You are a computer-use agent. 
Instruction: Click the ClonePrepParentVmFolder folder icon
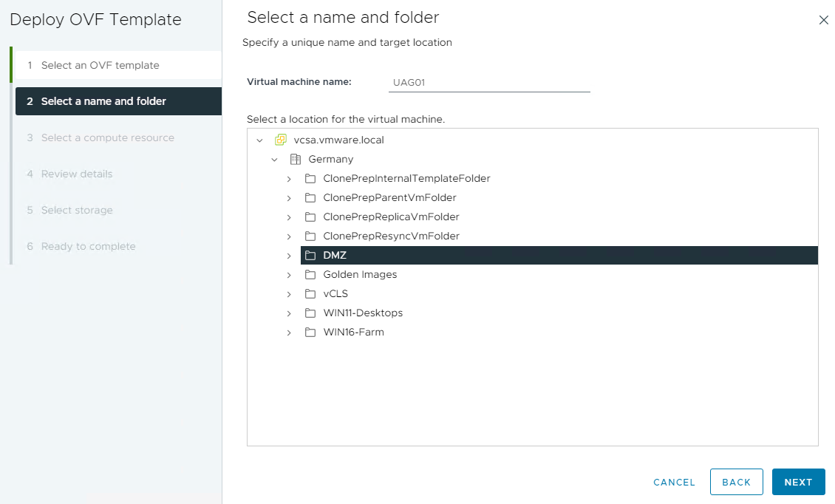[x=310, y=197]
